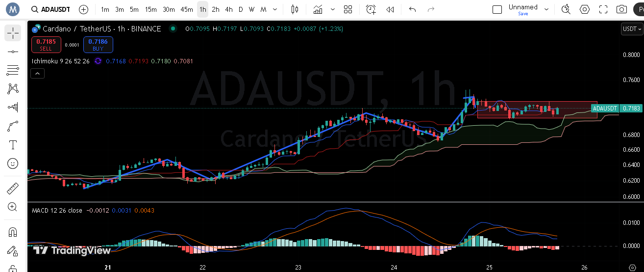Click the current price 0.7183 tag
The width and height of the screenshot is (644, 272).
coord(631,108)
